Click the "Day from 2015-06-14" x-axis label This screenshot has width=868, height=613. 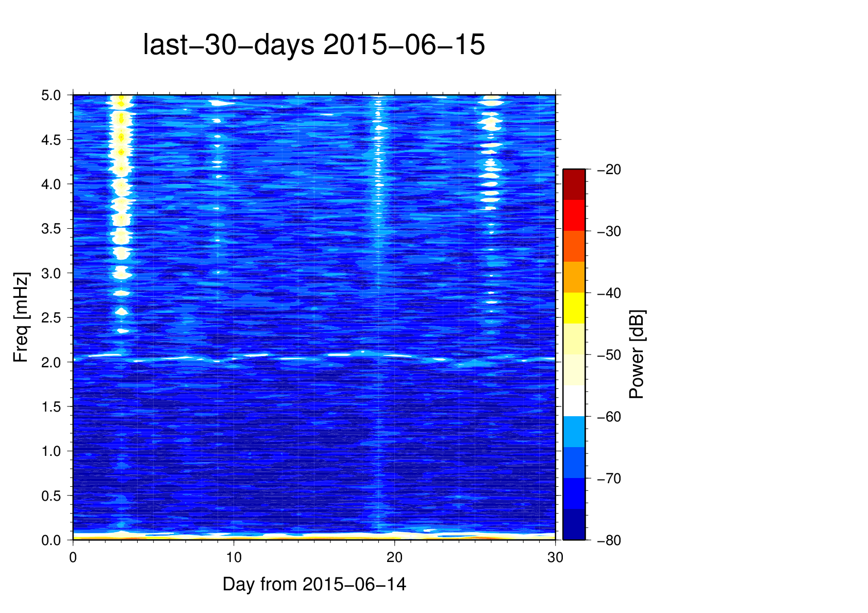tap(314, 584)
